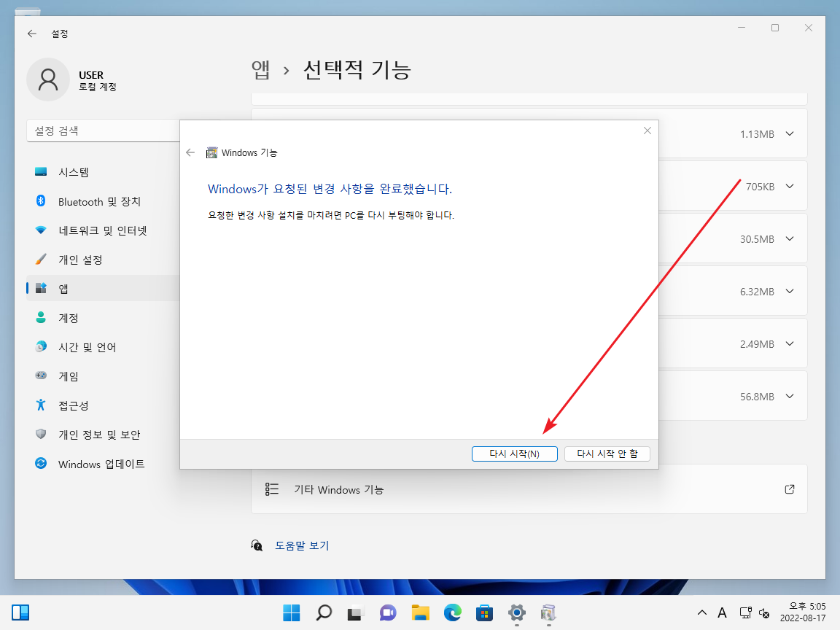Open 기타 Windows 기능 entry

point(529,489)
